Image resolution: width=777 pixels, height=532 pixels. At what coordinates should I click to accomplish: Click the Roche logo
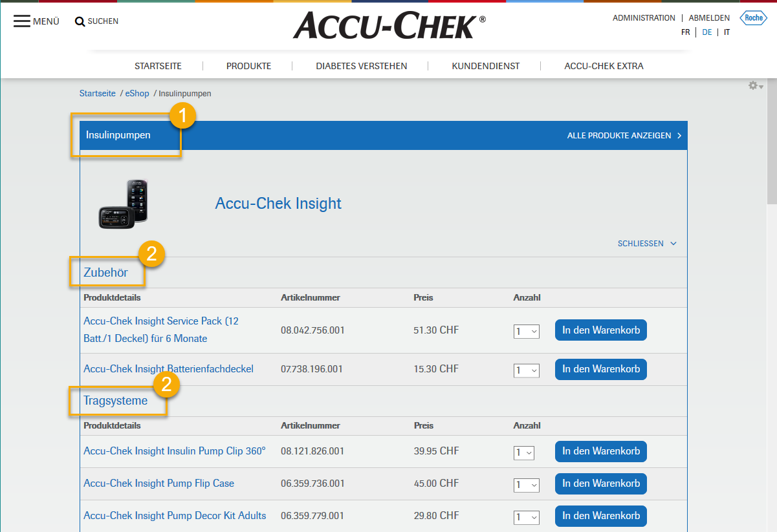(753, 18)
